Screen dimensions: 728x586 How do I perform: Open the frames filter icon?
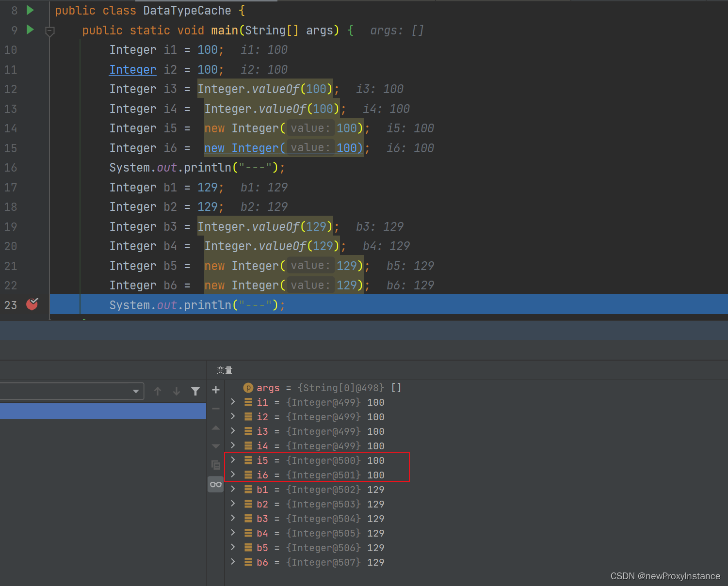pos(195,391)
